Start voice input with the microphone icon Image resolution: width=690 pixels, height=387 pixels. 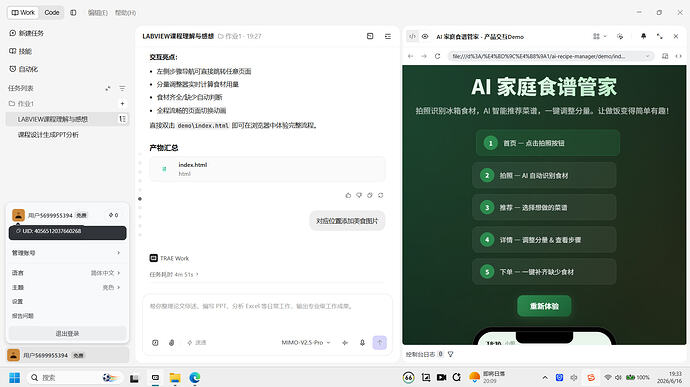point(362,343)
